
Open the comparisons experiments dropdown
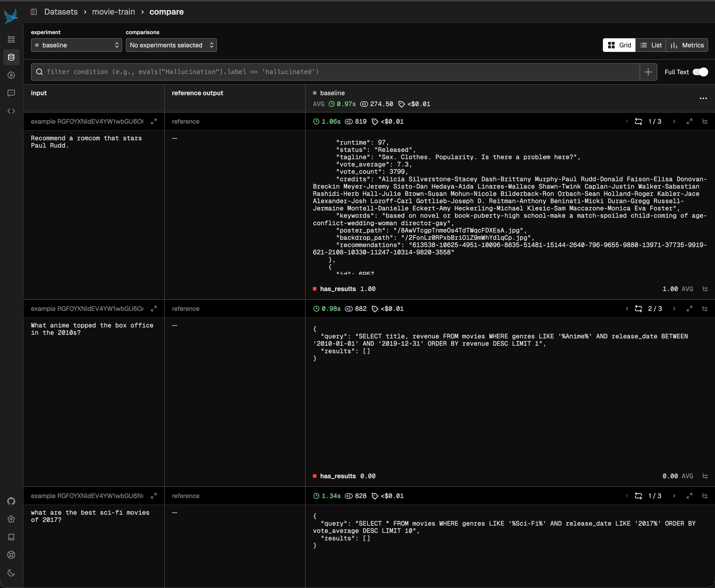coord(171,45)
